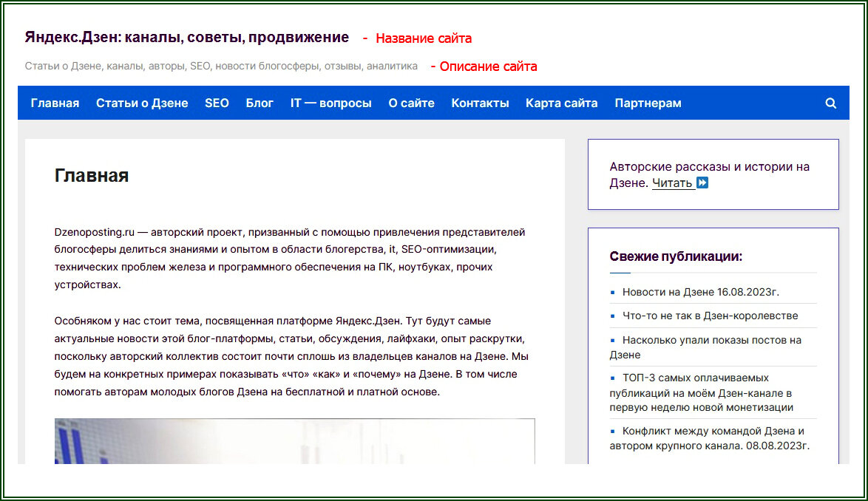Open post ТОП-3 самых оплачиваемых публикаций

702,392
